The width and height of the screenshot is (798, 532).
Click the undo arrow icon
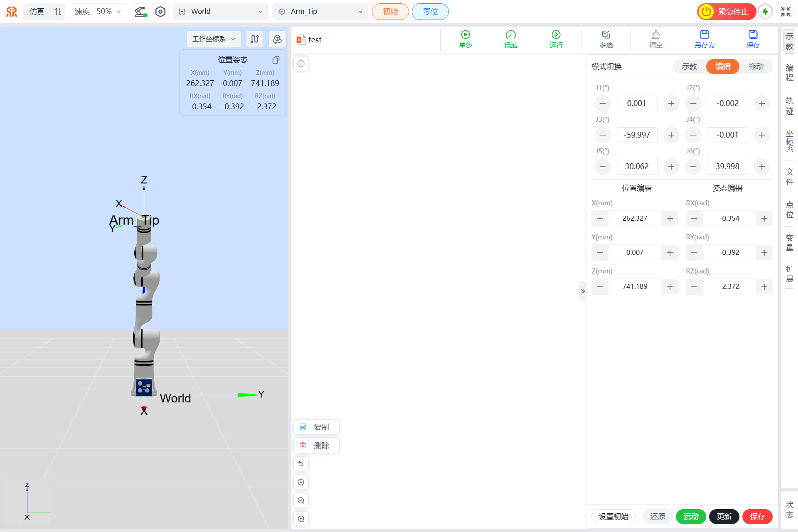click(301, 464)
